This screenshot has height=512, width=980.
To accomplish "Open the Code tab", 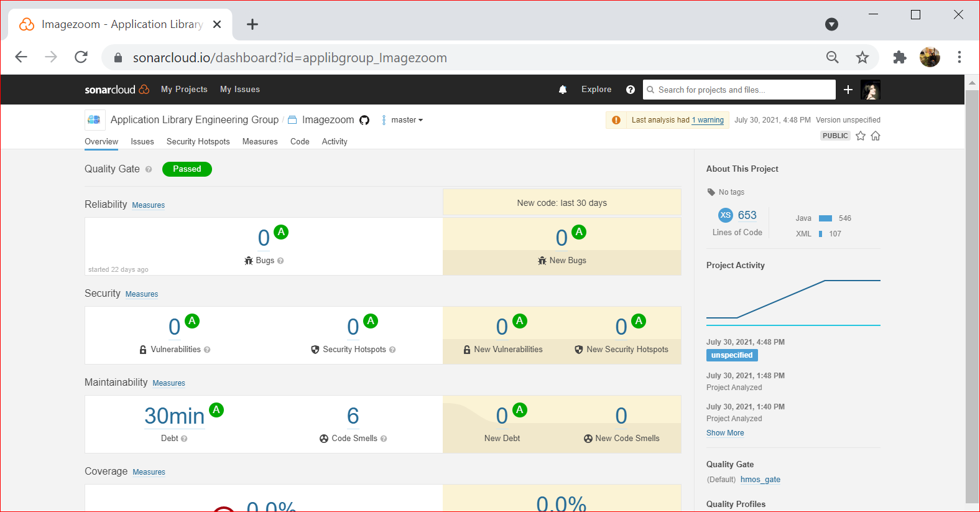I will 300,142.
